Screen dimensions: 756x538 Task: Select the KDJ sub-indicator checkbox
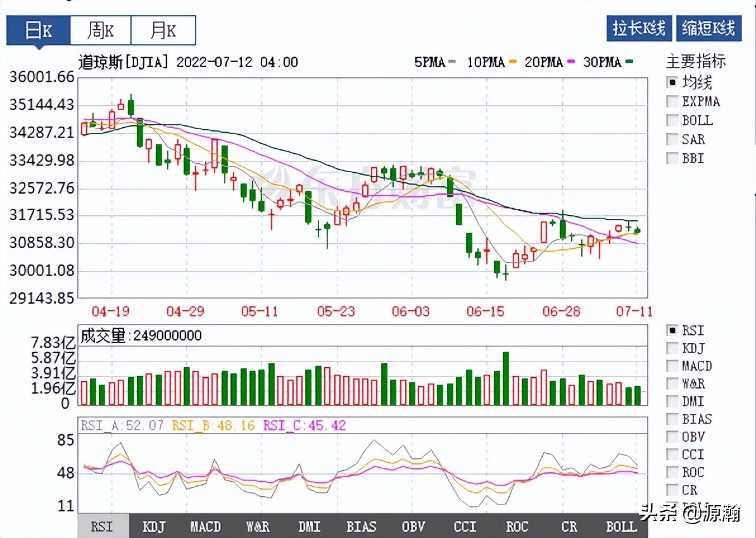(x=672, y=348)
